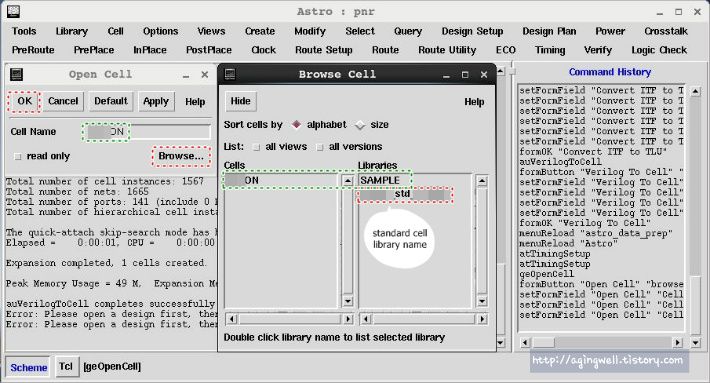This screenshot has width=710, height=383.
Task: Enable the all versions list option
Action: point(320,147)
